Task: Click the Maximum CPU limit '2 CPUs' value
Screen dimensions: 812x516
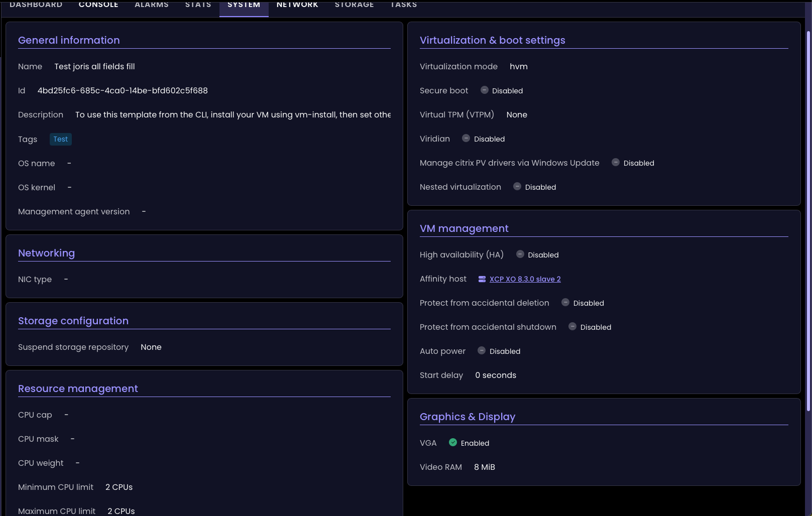Action: (x=121, y=511)
